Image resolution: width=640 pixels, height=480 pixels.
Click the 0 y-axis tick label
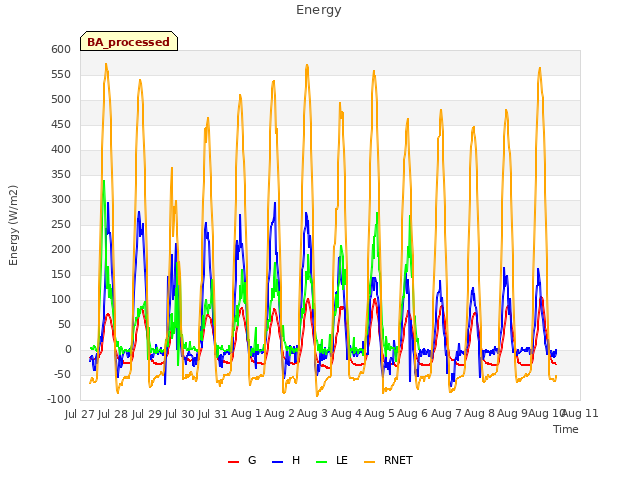click(x=68, y=349)
